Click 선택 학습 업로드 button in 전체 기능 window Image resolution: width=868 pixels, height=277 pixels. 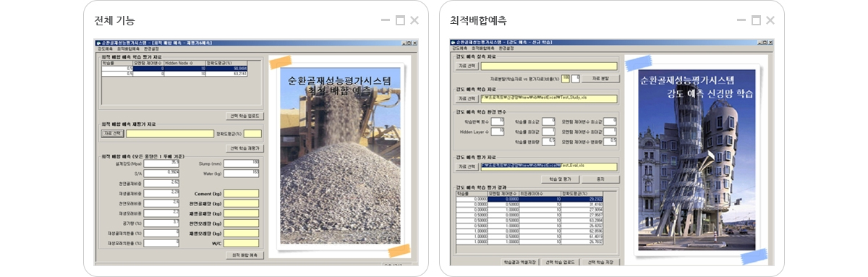(x=246, y=116)
